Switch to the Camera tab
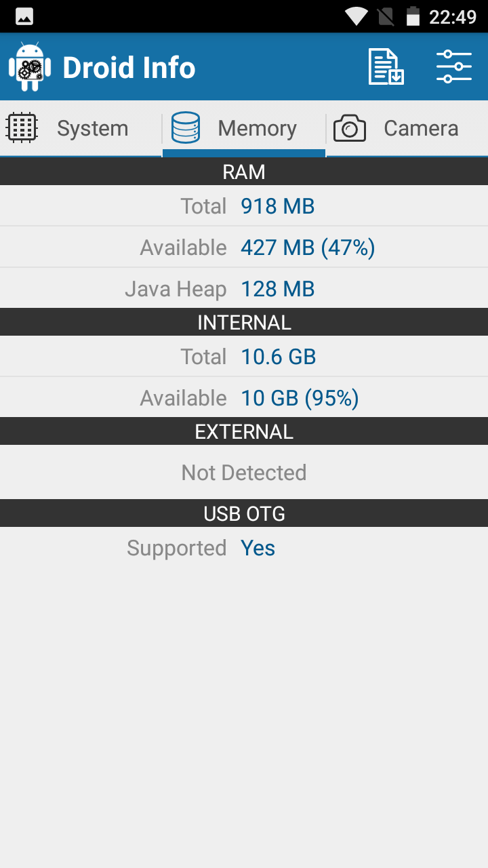This screenshot has height=868, width=488. point(407,128)
